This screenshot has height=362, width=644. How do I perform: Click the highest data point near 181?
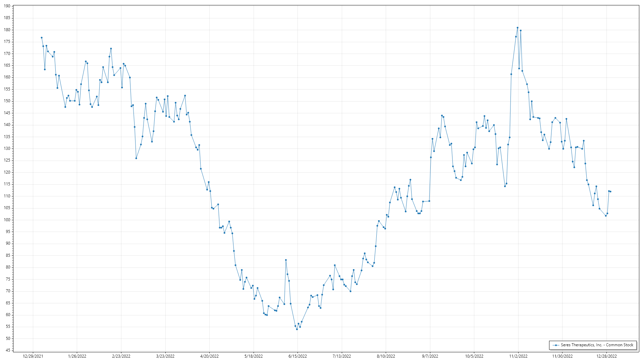click(517, 28)
